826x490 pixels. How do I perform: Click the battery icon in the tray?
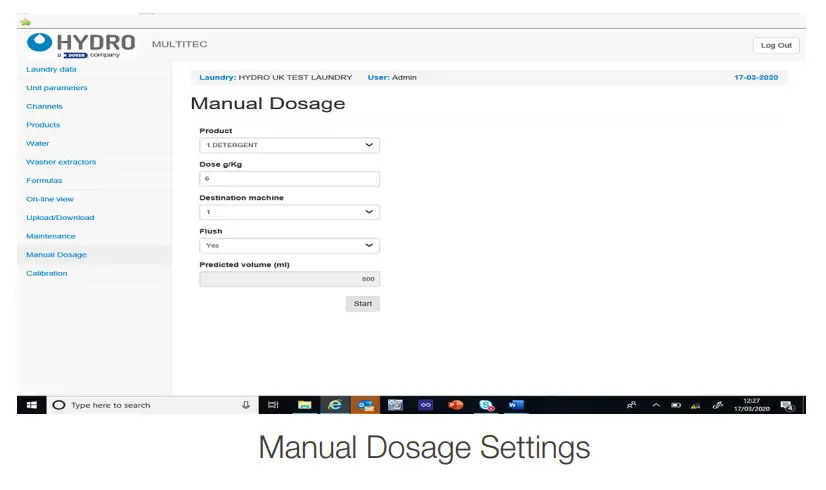point(676,405)
